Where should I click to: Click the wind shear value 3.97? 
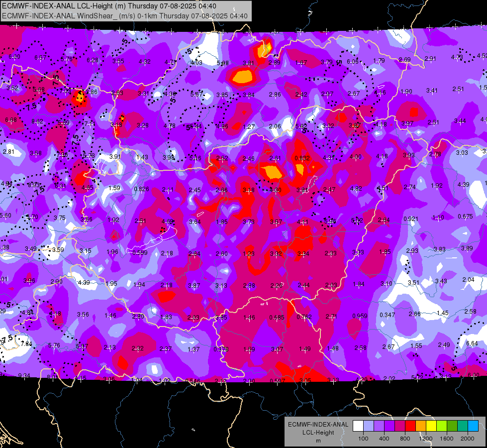tap(407, 123)
